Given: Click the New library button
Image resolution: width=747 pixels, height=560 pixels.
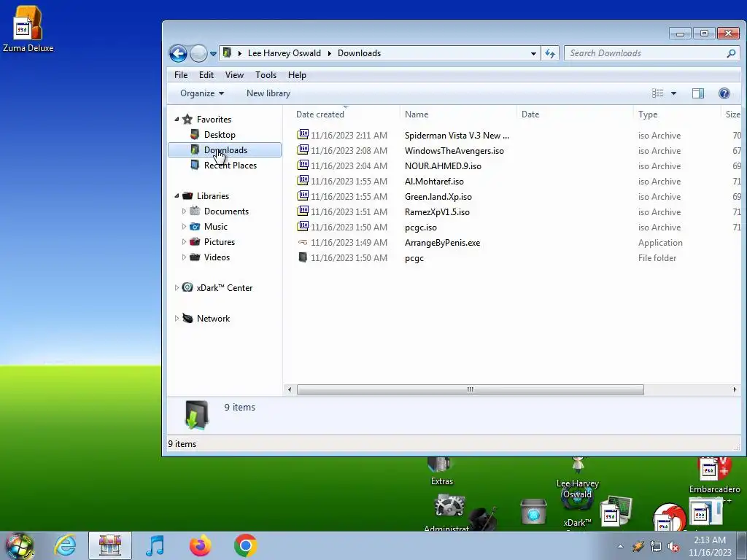Looking at the screenshot, I should click(268, 93).
